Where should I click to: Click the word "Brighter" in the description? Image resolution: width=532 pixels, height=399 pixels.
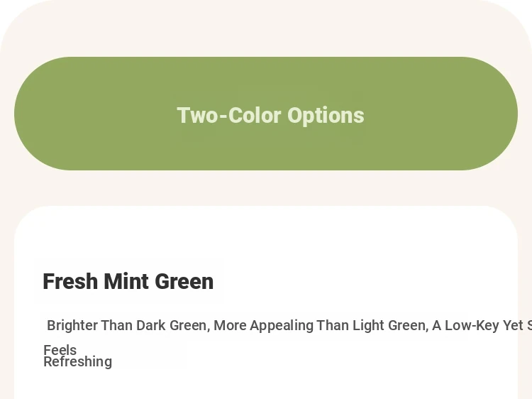point(72,325)
